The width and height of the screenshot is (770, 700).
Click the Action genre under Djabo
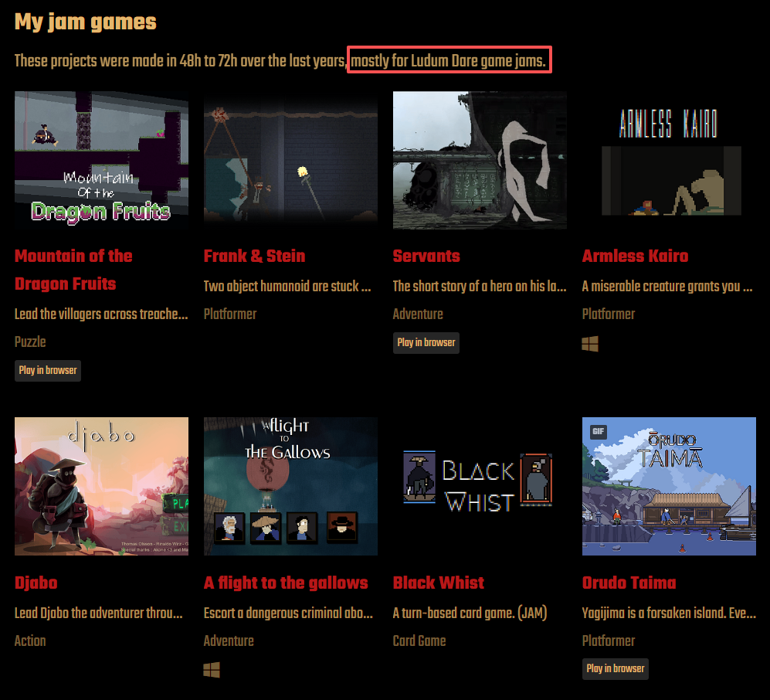point(30,641)
